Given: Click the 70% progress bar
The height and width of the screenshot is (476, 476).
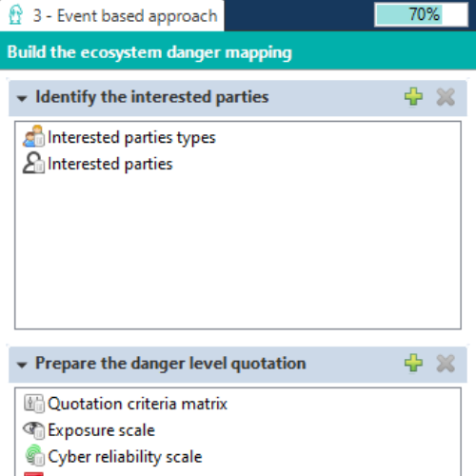Looking at the screenshot, I should (x=421, y=14).
